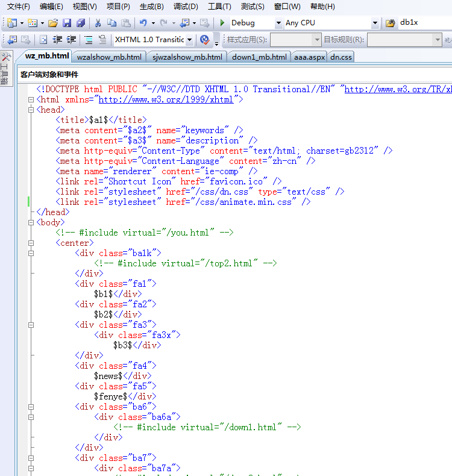Switch to the wzalshow_mb.html tab

point(109,57)
